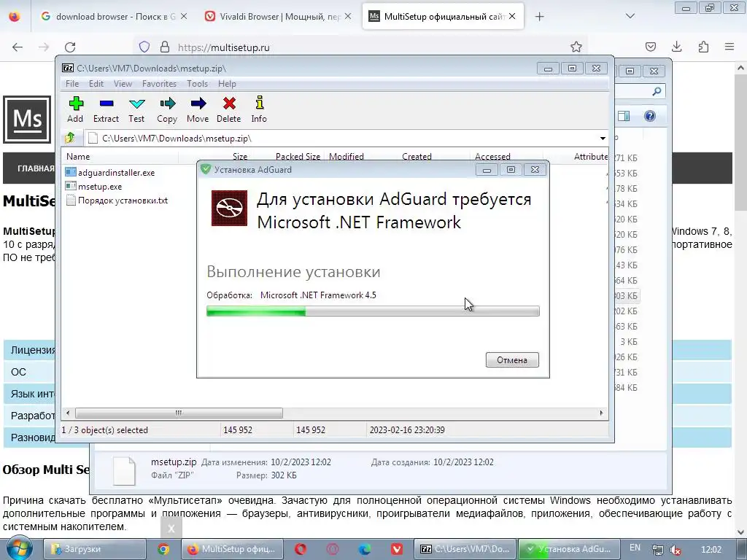The width and height of the screenshot is (747, 560).
Task: Select Порядок установки.txt file
Action: [123, 201]
